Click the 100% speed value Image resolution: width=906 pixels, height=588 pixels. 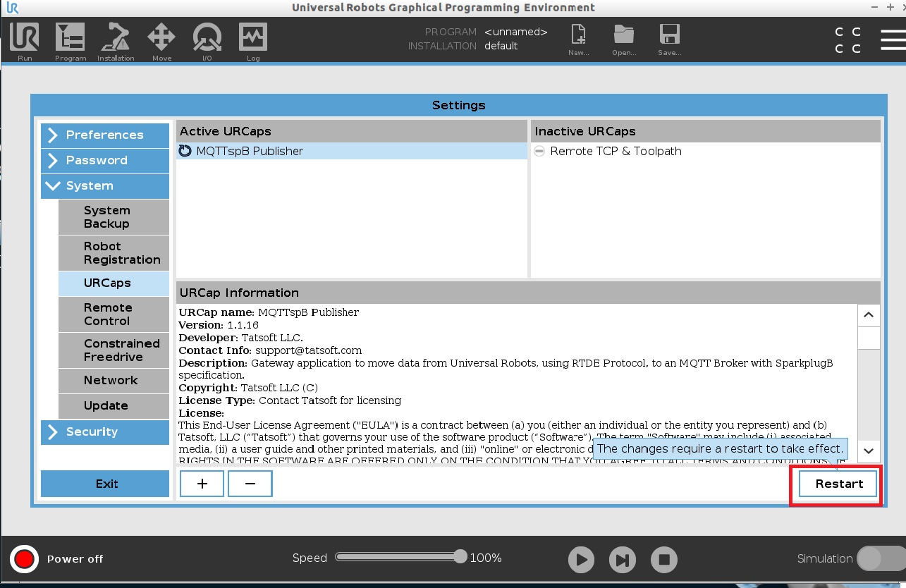(486, 558)
